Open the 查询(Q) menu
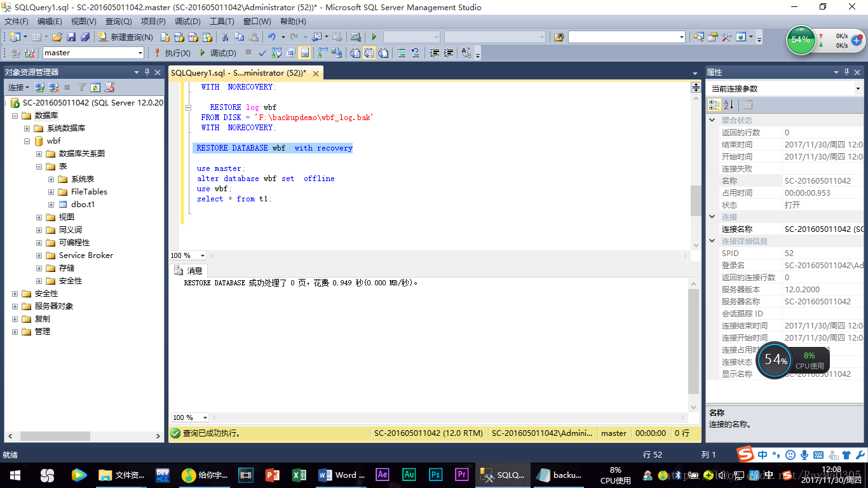This screenshot has width=868, height=488. (119, 22)
